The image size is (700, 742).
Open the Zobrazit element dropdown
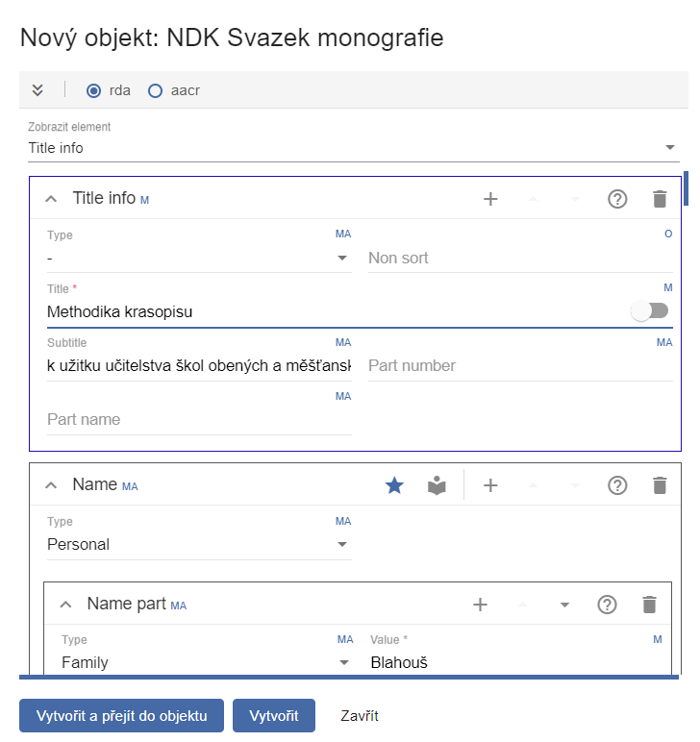353,148
